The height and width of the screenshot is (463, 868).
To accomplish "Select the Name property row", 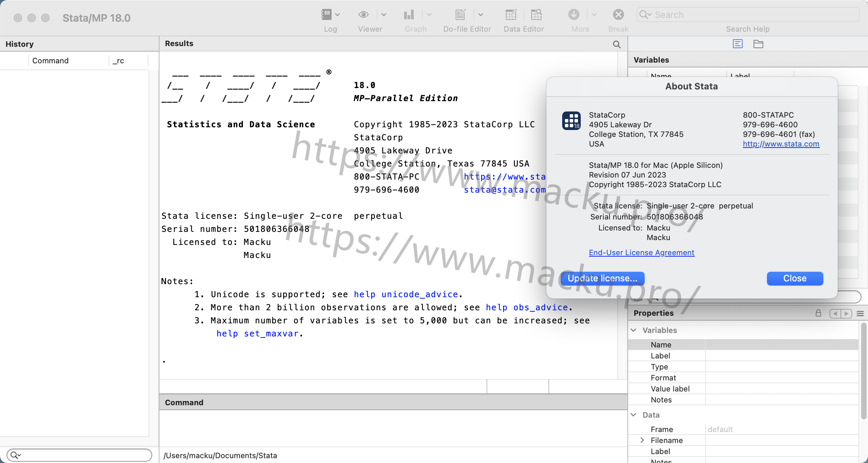I will click(743, 345).
